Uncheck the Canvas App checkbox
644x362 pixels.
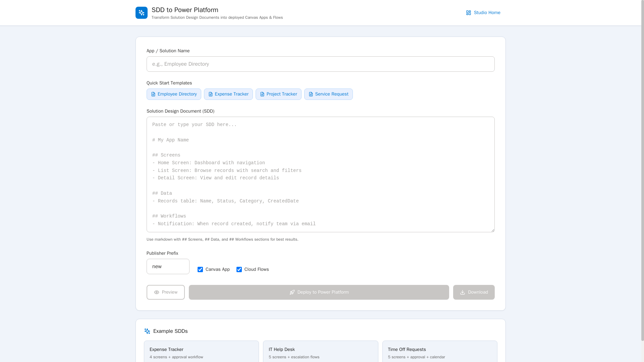click(200, 269)
